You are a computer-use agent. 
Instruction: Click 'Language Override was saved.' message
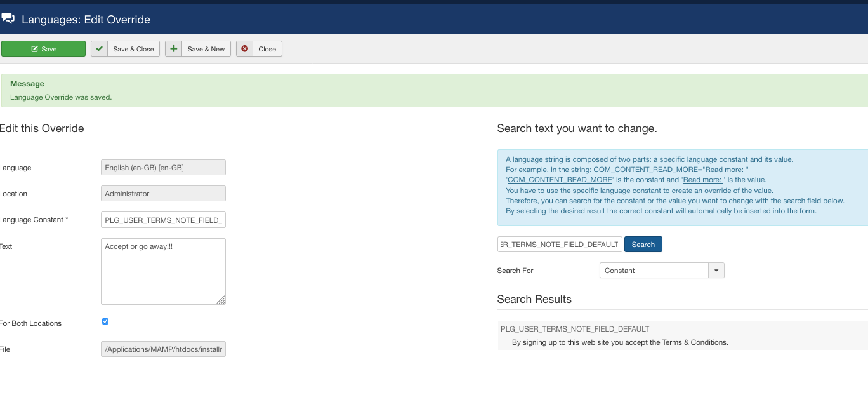61,97
